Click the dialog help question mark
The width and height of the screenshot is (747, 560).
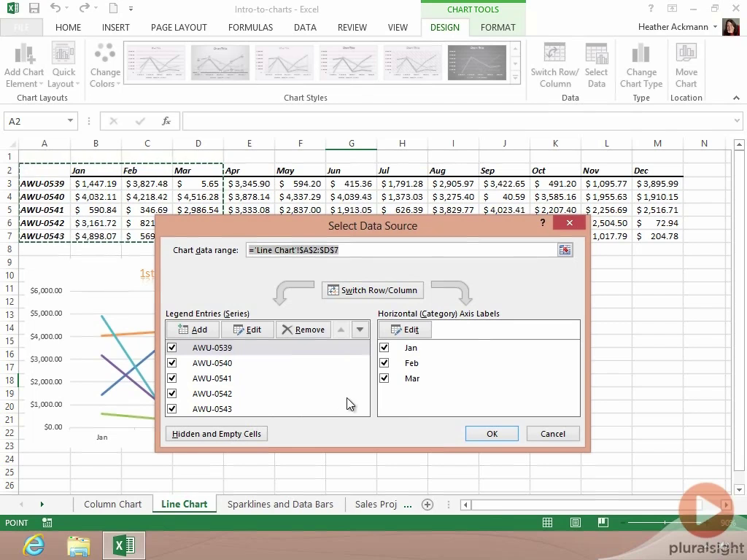[x=543, y=222]
